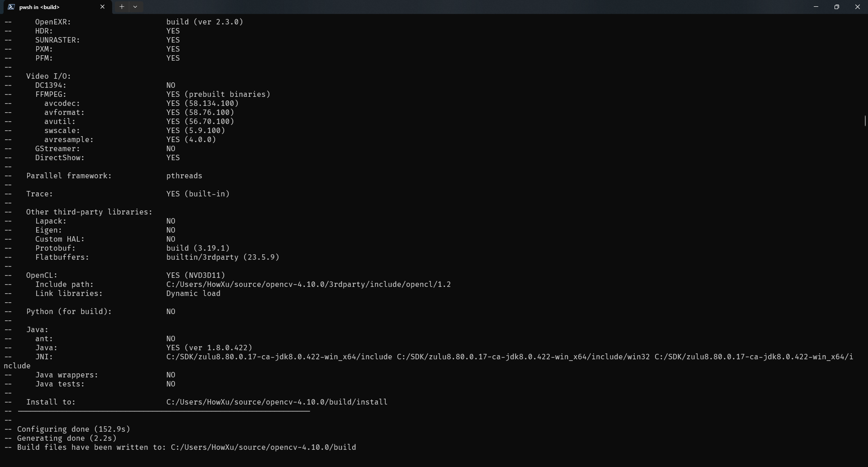This screenshot has height=467, width=868.
Task: Open a new terminal tab
Action: pyautogui.click(x=122, y=7)
